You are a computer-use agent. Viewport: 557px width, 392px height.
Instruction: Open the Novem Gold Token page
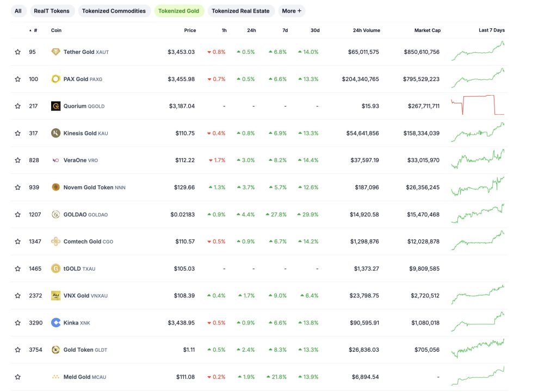pos(94,187)
